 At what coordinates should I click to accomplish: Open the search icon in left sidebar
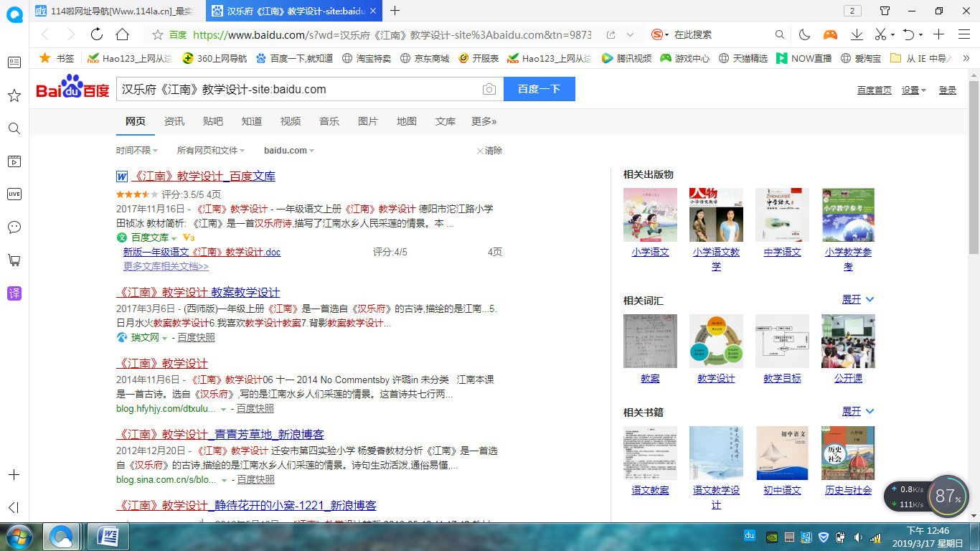click(x=14, y=128)
